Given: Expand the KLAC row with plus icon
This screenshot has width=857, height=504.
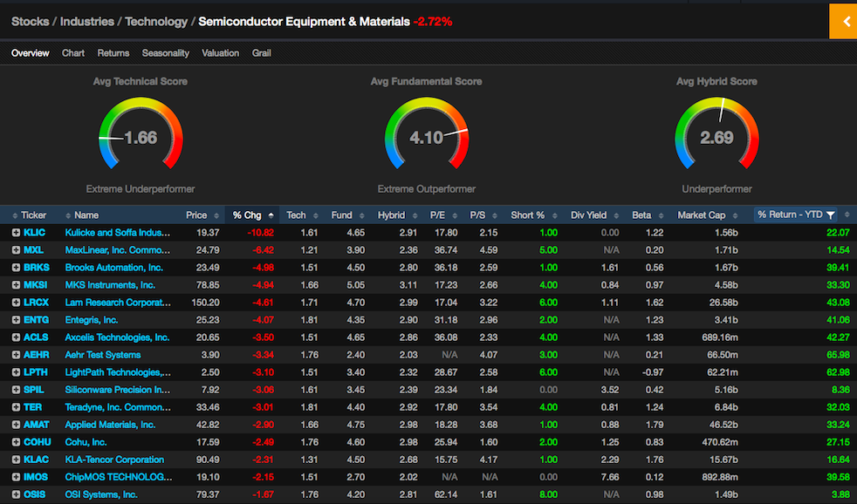Looking at the screenshot, I should (x=16, y=460).
